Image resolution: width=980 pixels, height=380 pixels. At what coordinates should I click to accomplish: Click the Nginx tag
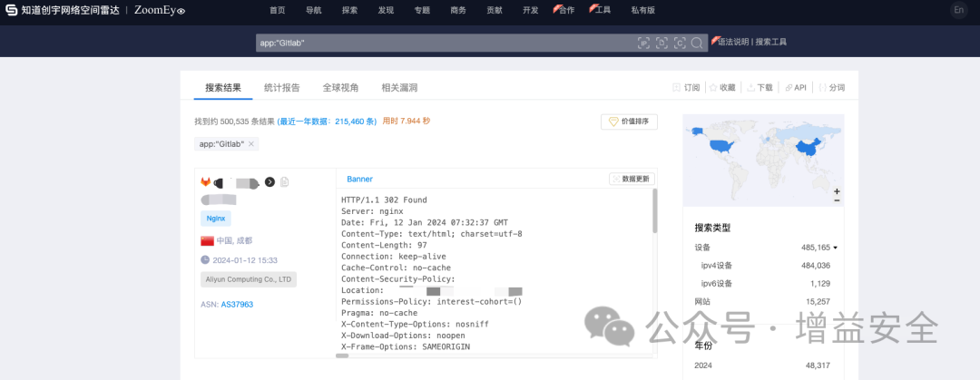click(216, 219)
